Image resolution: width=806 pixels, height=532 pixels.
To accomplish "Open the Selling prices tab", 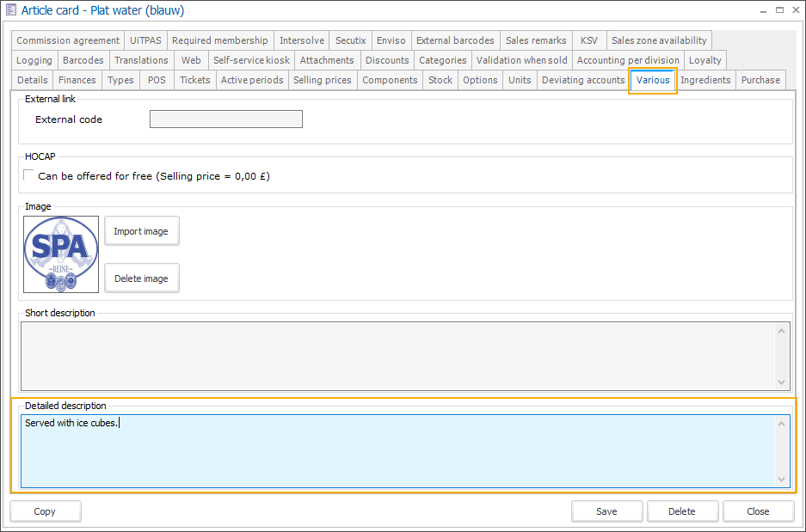I will pos(322,80).
